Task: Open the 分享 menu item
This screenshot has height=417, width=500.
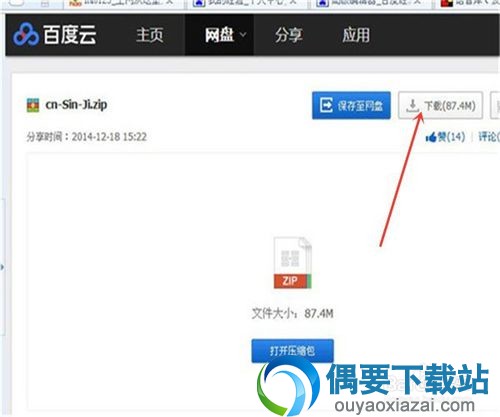Action: click(x=289, y=35)
